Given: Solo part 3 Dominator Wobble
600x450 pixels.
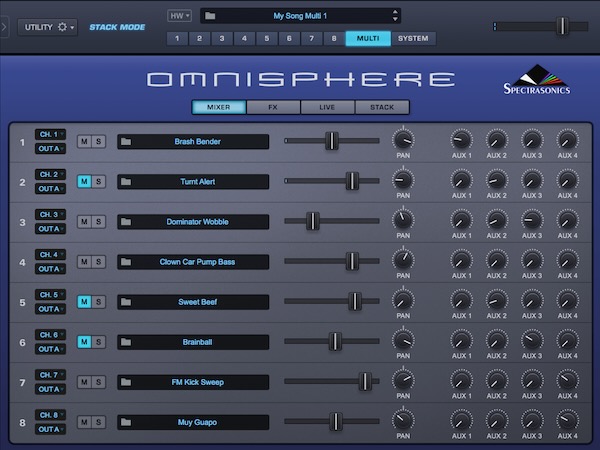Looking at the screenshot, I should click(x=99, y=222).
